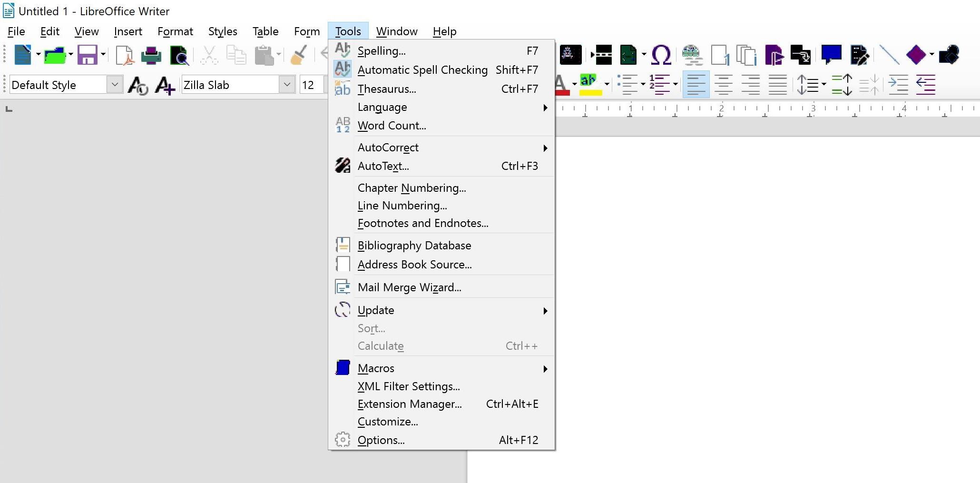Select Word Count from the Tools menu

tap(391, 125)
